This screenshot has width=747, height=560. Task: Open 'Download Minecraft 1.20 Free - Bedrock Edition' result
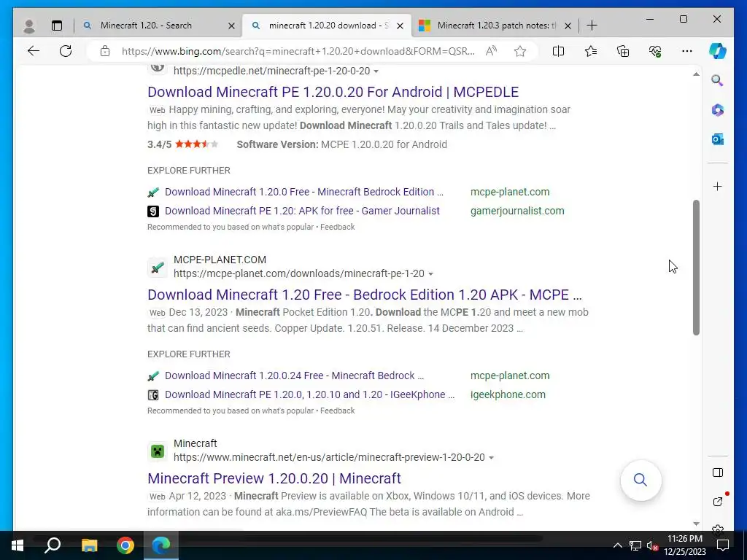(x=365, y=295)
